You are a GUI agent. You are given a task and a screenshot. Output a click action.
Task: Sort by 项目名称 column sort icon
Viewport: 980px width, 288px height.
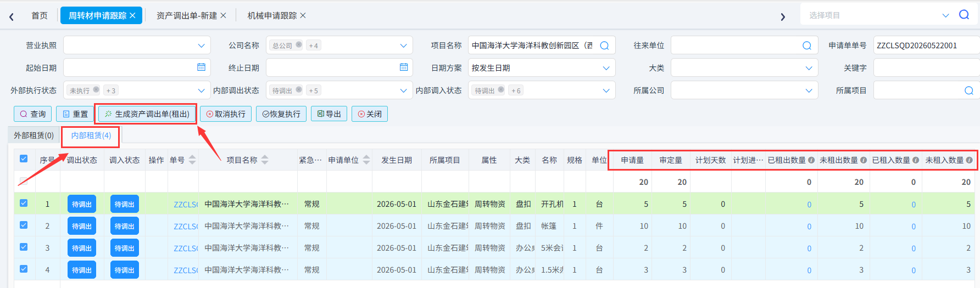click(x=265, y=160)
